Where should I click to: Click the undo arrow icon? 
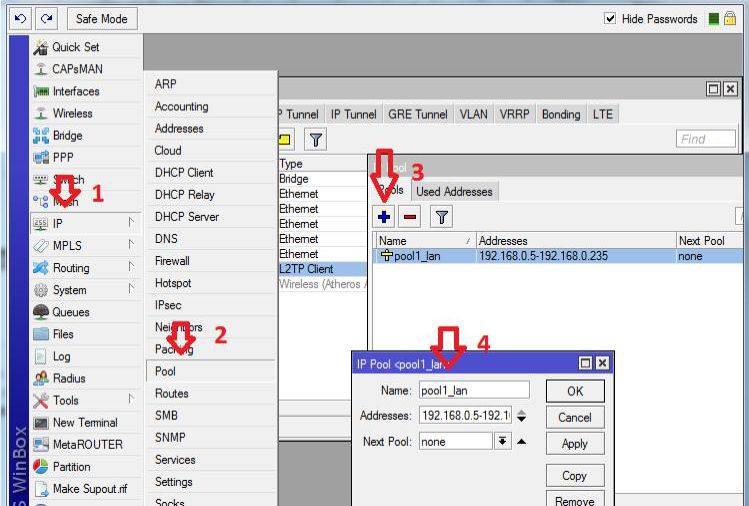[x=20, y=19]
